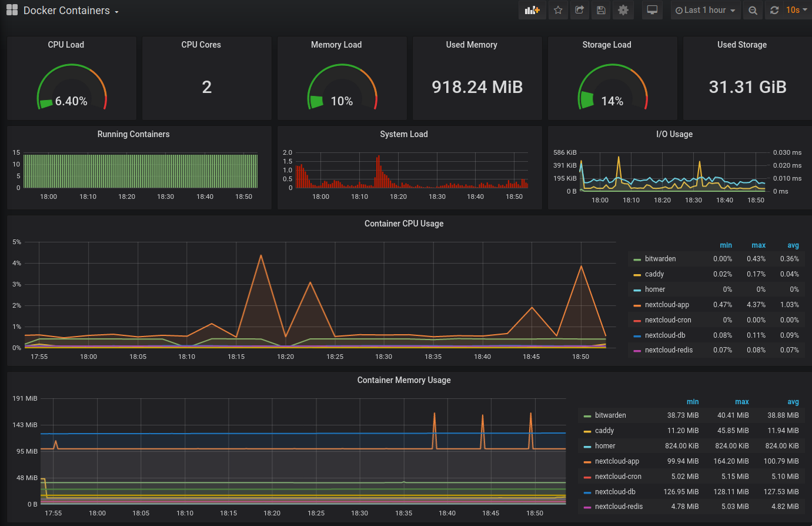
Task: Click the Add panel icon
Action: click(x=532, y=10)
